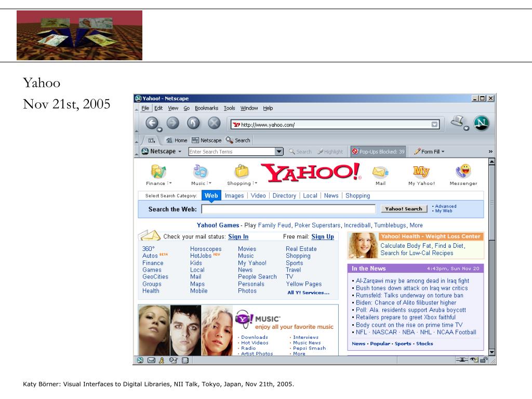Click the page scrollbar up arrow

(x=491, y=162)
